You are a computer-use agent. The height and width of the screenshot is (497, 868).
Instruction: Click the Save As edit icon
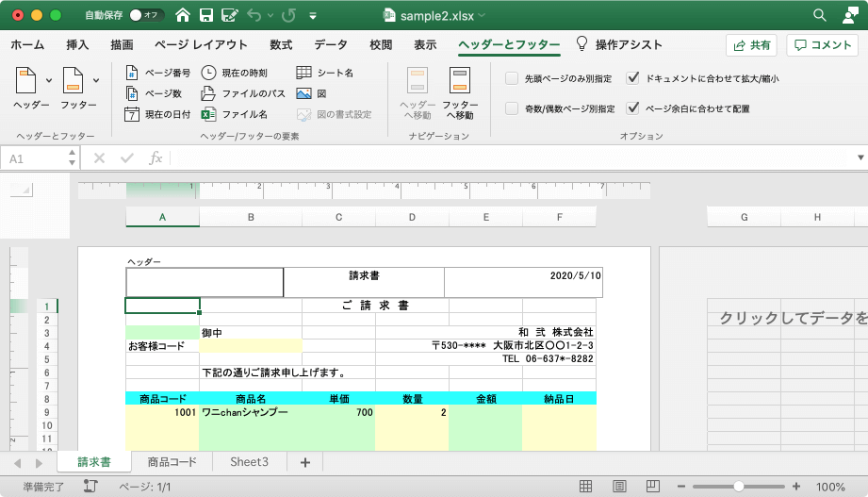tap(229, 15)
